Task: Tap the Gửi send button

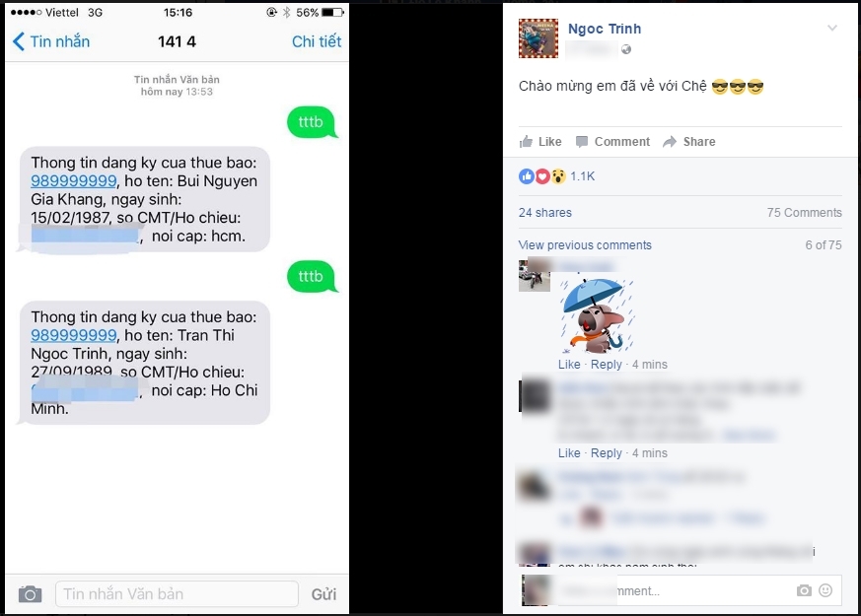Action: [x=323, y=594]
